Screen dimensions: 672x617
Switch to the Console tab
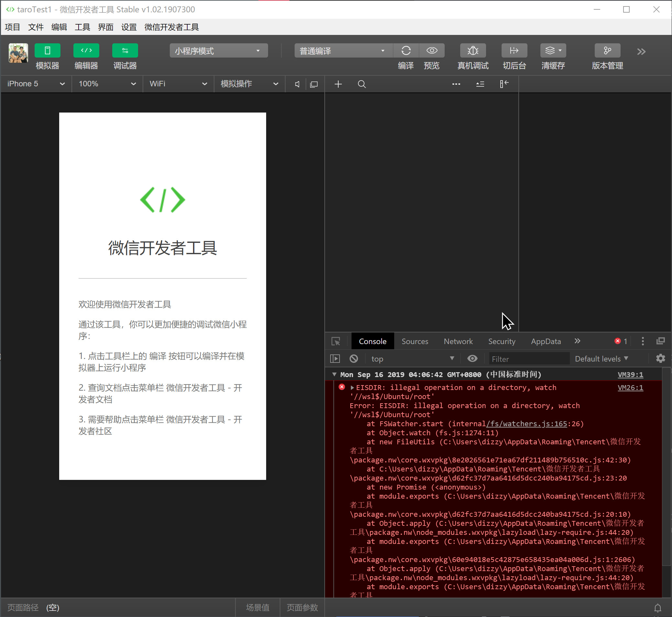(373, 341)
